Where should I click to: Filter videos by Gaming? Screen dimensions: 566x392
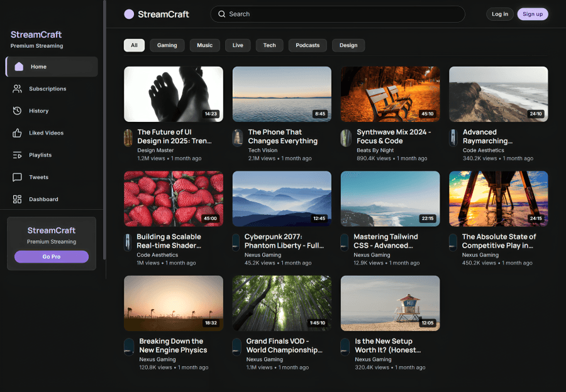point(167,45)
